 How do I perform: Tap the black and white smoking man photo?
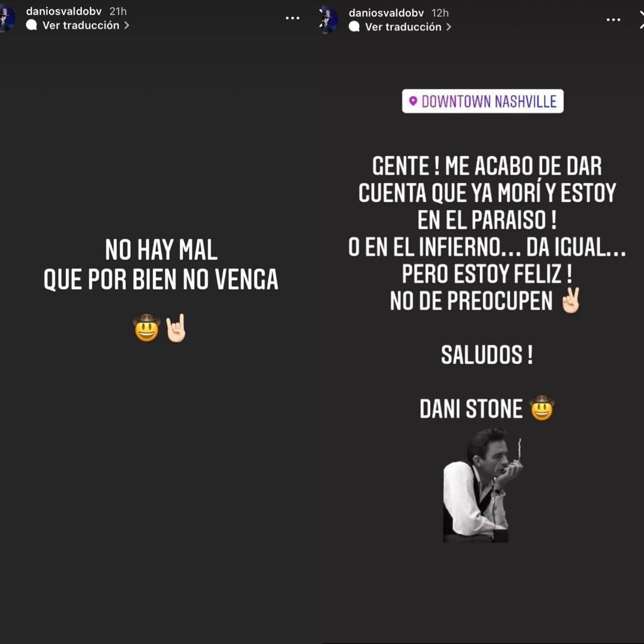click(x=482, y=485)
